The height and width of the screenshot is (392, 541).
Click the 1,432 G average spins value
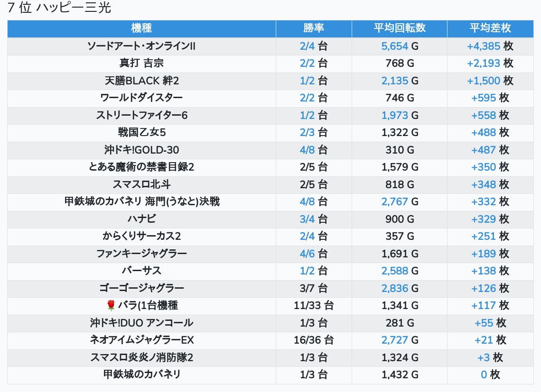pos(400,374)
